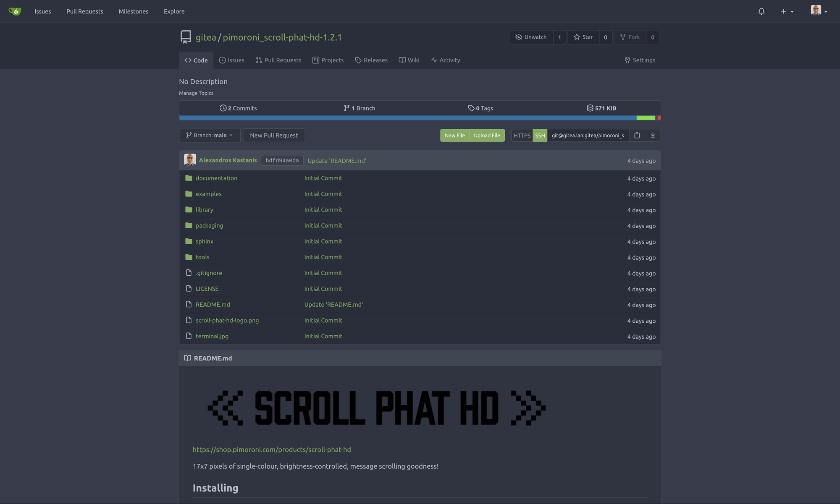
Task: Switch to the Code tab
Action: [x=196, y=60]
